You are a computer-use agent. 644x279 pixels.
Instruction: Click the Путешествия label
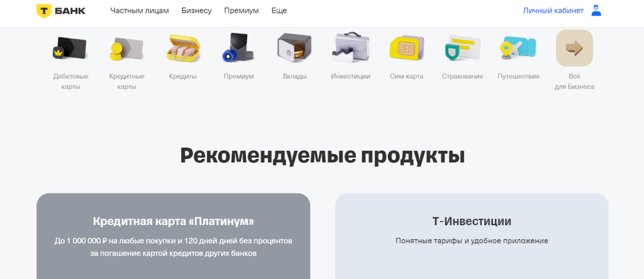point(518,76)
